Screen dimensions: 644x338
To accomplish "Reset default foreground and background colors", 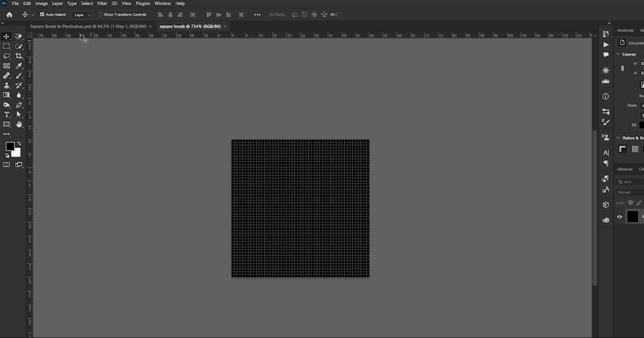I will (x=7, y=156).
